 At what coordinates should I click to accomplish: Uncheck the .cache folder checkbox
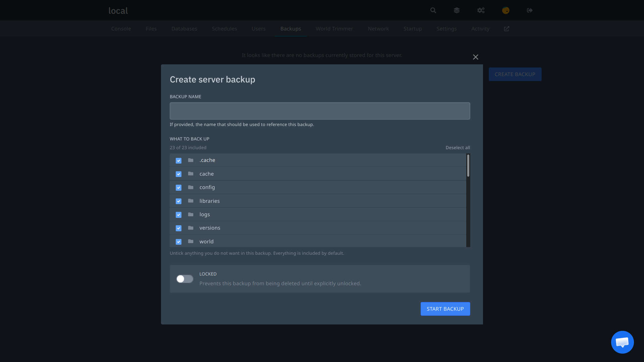[x=178, y=161]
